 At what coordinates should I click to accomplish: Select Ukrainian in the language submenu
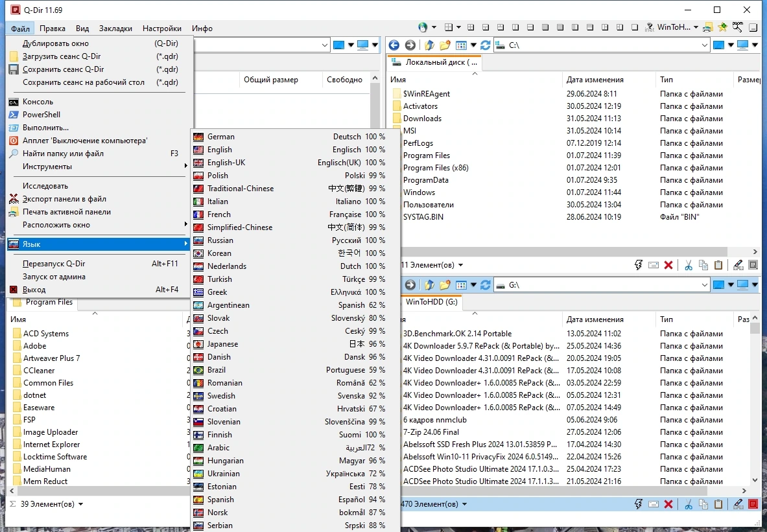coord(296,473)
